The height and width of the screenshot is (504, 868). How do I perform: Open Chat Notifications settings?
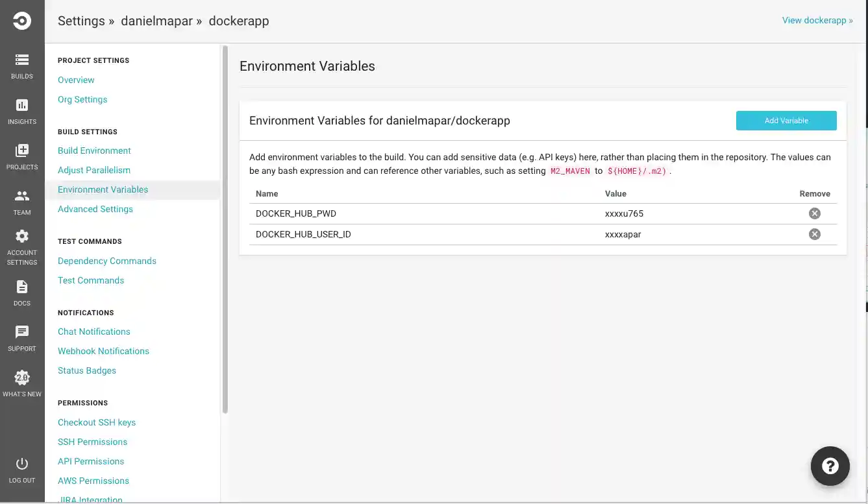point(93,331)
